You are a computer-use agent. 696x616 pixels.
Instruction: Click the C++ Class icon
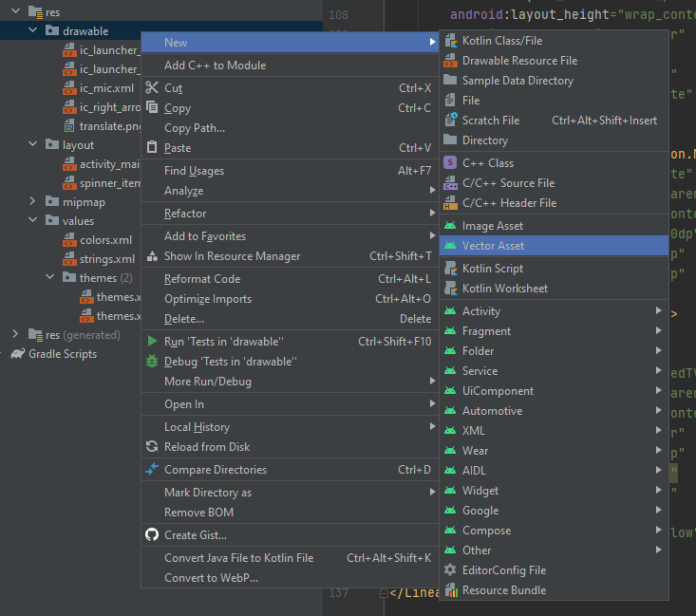pyautogui.click(x=450, y=163)
